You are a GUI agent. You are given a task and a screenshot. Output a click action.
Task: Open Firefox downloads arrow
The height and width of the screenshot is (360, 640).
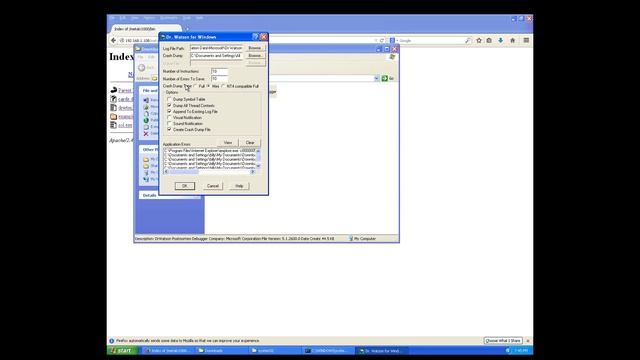click(500, 40)
